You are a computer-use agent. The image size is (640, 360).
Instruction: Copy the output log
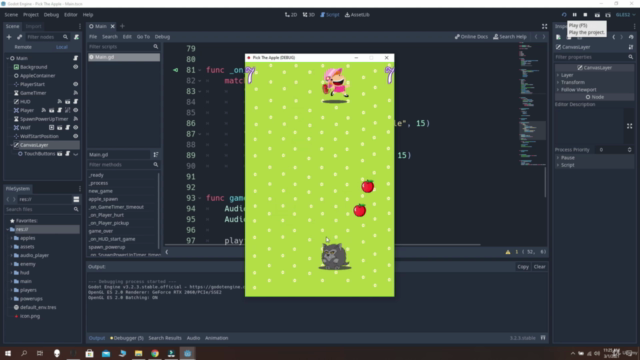point(523,267)
